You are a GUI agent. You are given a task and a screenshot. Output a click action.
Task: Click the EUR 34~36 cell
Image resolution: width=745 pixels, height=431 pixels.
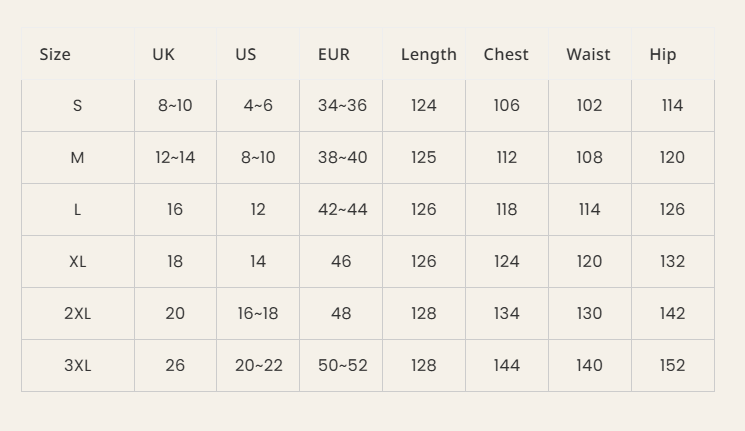342,106
